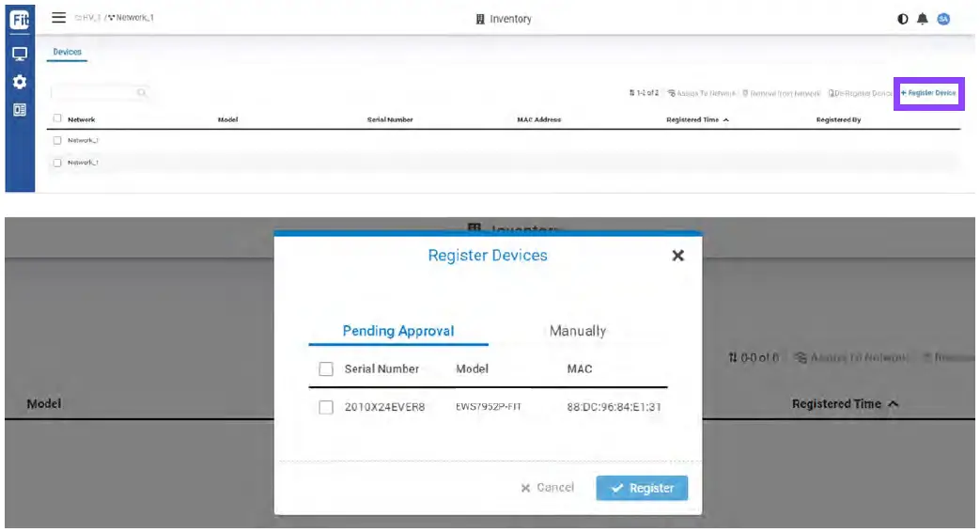Tick the dialog's Serial Number header checkbox

tap(326, 368)
